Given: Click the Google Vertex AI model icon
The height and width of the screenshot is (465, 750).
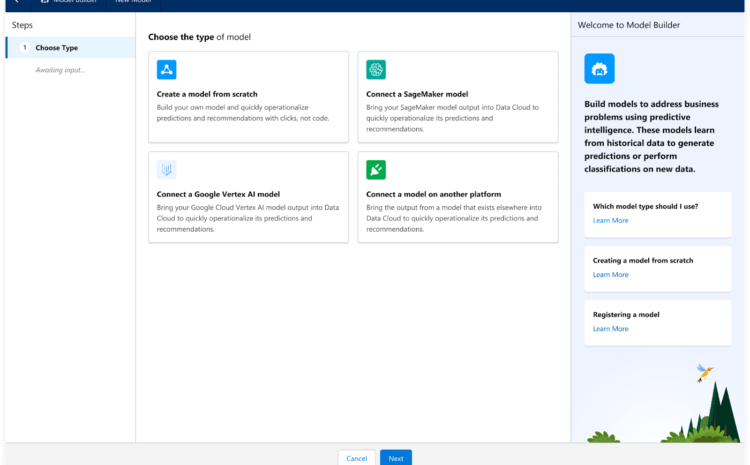Looking at the screenshot, I should [166, 169].
